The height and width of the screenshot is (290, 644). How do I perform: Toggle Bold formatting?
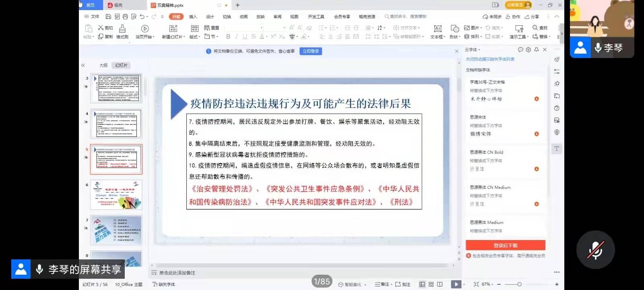click(x=228, y=37)
